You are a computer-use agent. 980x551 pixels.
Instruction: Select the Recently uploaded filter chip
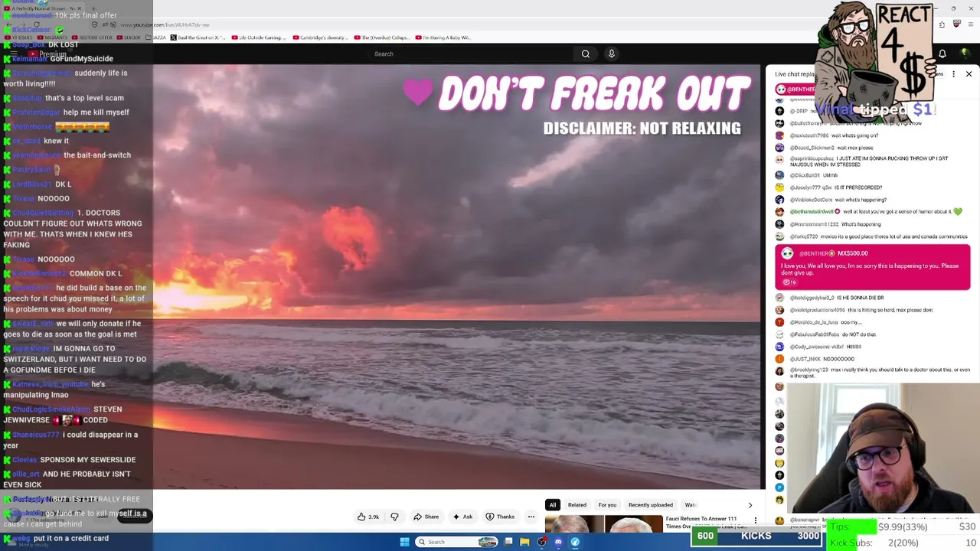651,505
